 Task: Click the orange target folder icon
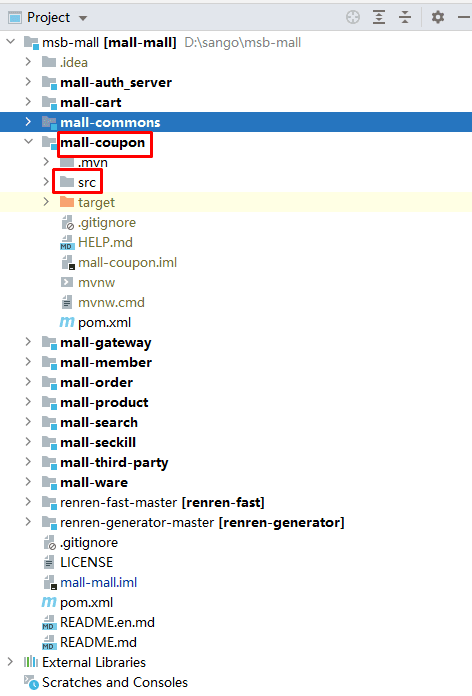pyautogui.click(x=67, y=202)
